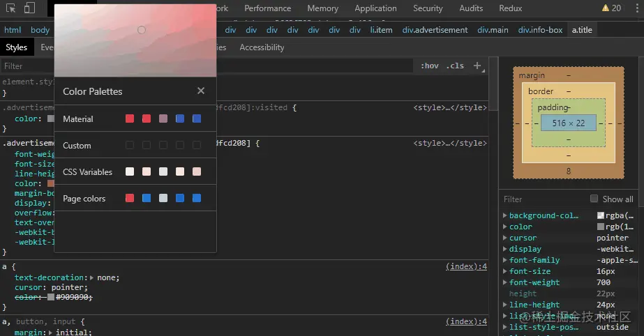Image resolution: width=644 pixels, height=336 pixels.
Task: Select the Page colors palette row label
Action: pyautogui.click(x=84, y=199)
